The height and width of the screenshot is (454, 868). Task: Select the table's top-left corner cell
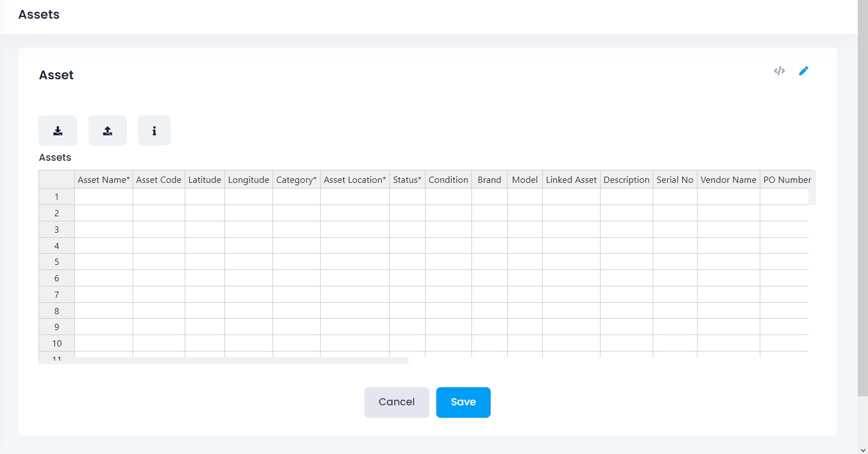pyautogui.click(x=57, y=179)
